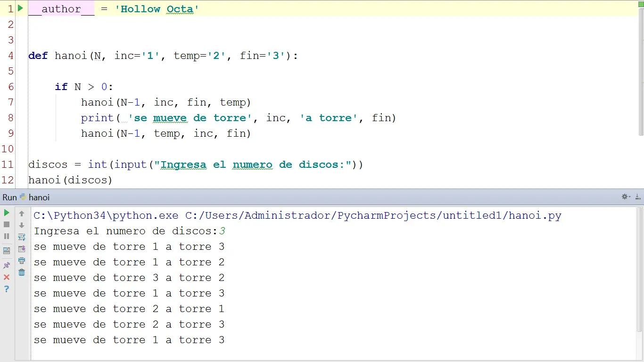Click hanoi(N-1, temp, inc, fin) call
The image size is (644, 362).
[166, 133]
